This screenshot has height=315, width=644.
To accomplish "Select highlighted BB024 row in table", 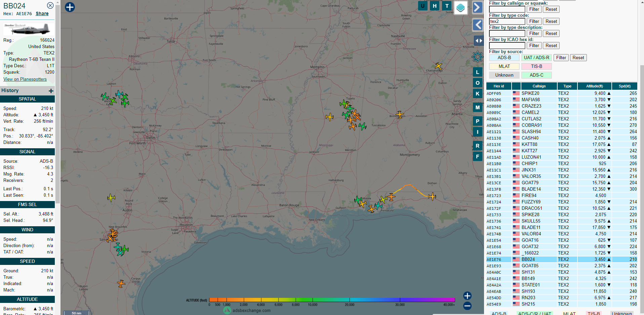I will 562,260.
